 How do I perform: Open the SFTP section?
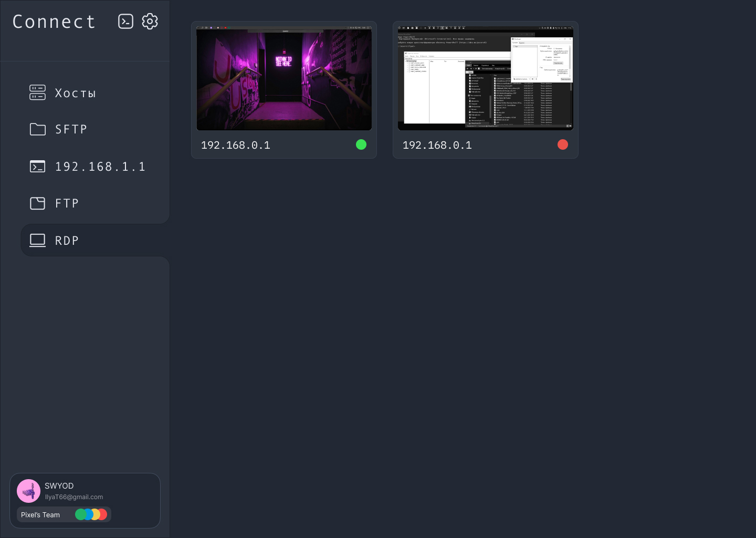coord(71,129)
